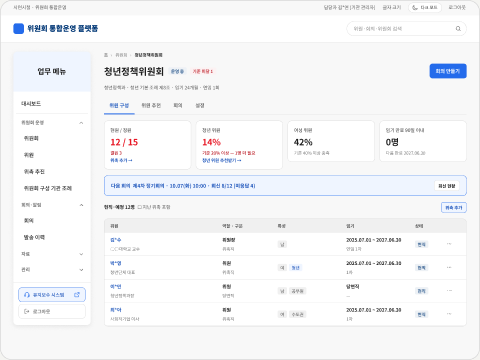Switch to the 회의 tab

(178, 106)
